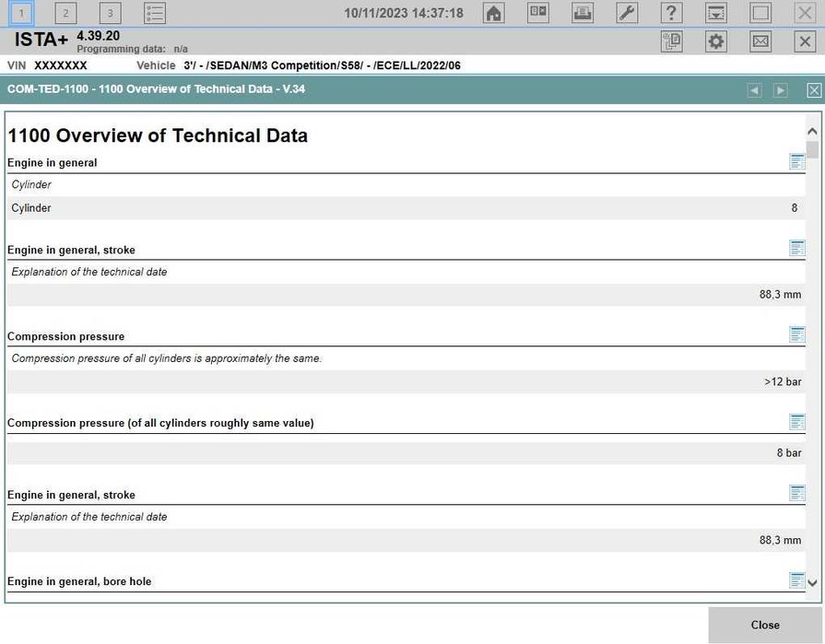Click the scrollbar down arrow
Viewport: 825px width, 644px height.
coord(812,582)
